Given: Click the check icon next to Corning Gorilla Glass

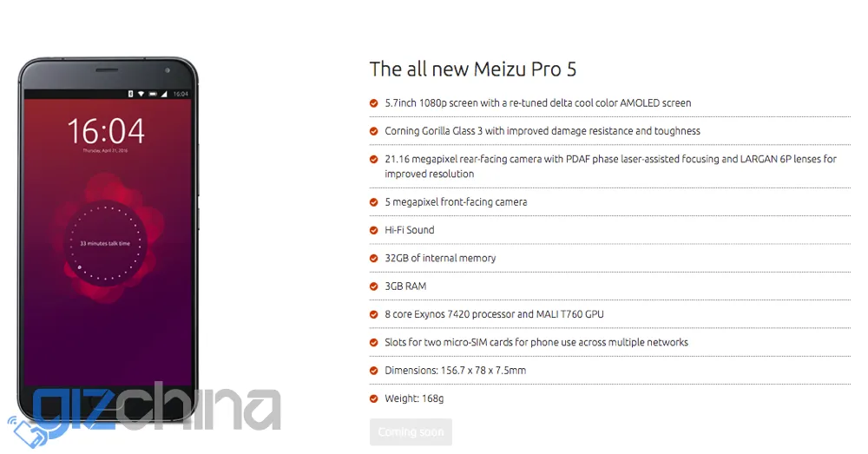Looking at the screenshot, I should [374, 131].
